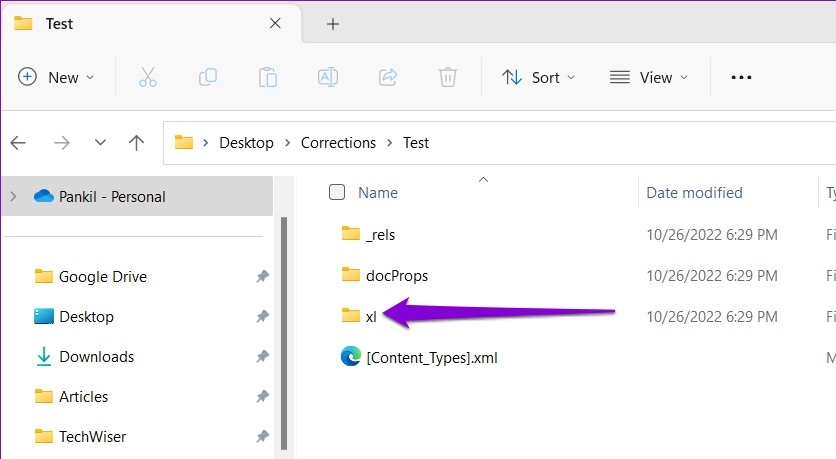This screenshot has width=836, height=459.
Task: Go up one folder level
Action: (x=136, y=143)
